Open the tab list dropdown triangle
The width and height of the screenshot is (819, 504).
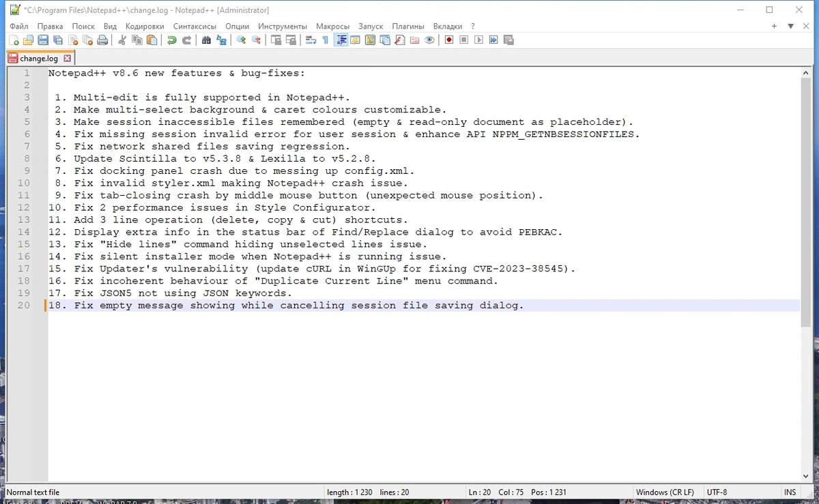pyautogui.click(x=790, y=26)
